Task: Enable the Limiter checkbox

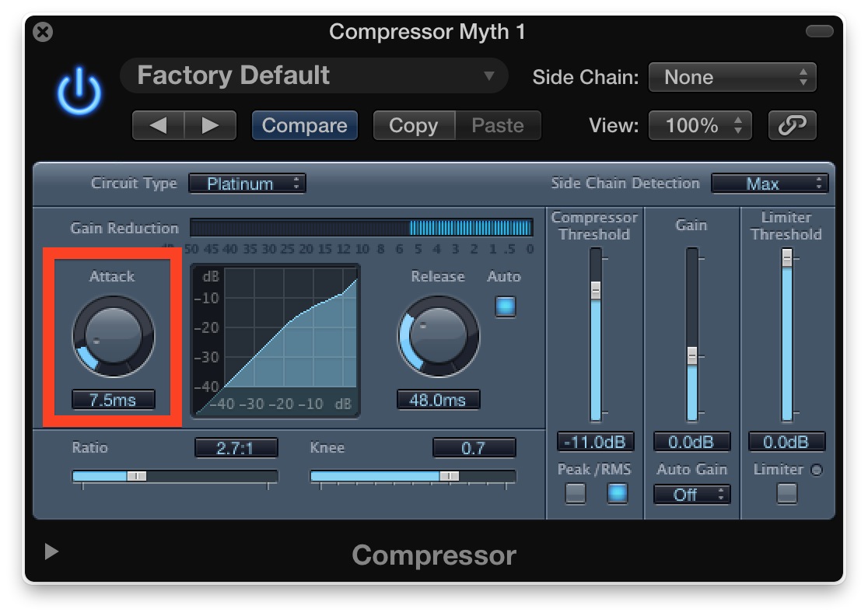Action: click(x=788, y=494)
